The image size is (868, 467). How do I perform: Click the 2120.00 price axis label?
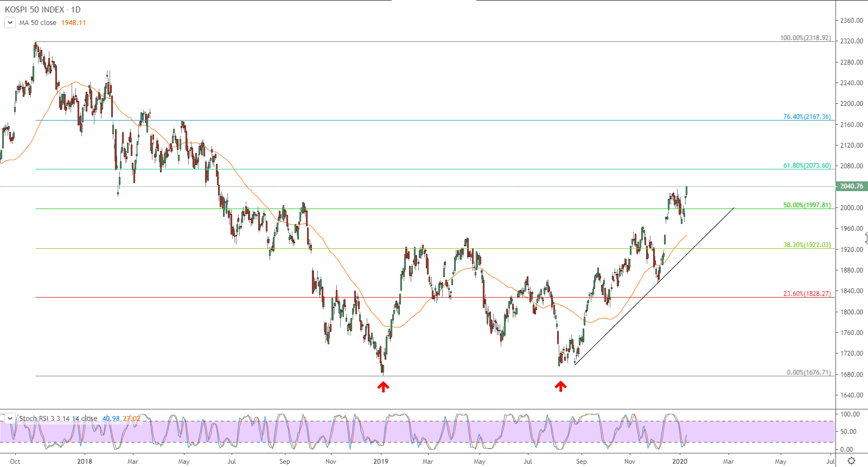[x=852, y=146]
